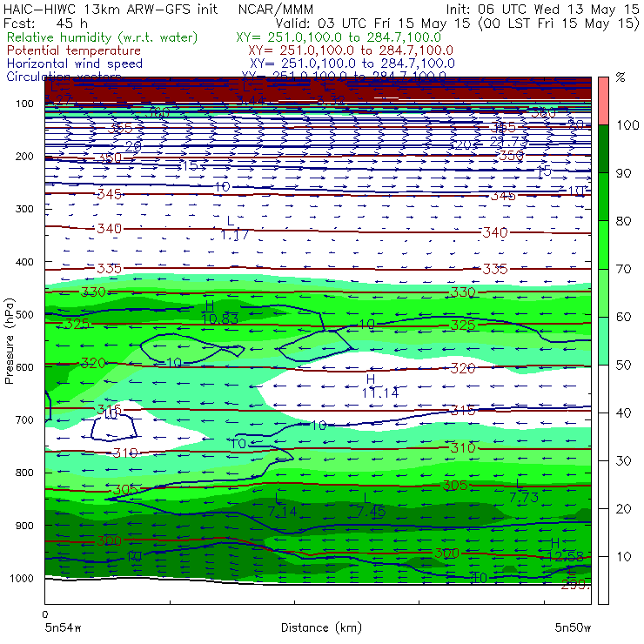Viewport: 644px width, 644px height.
Task: Click the "L 7.45" wind minimum label
Action: tap(371, 505)
